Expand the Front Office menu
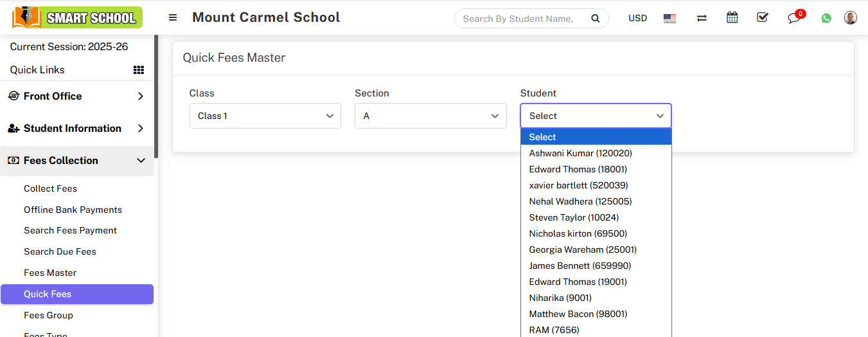 click(x=77, y=96)
